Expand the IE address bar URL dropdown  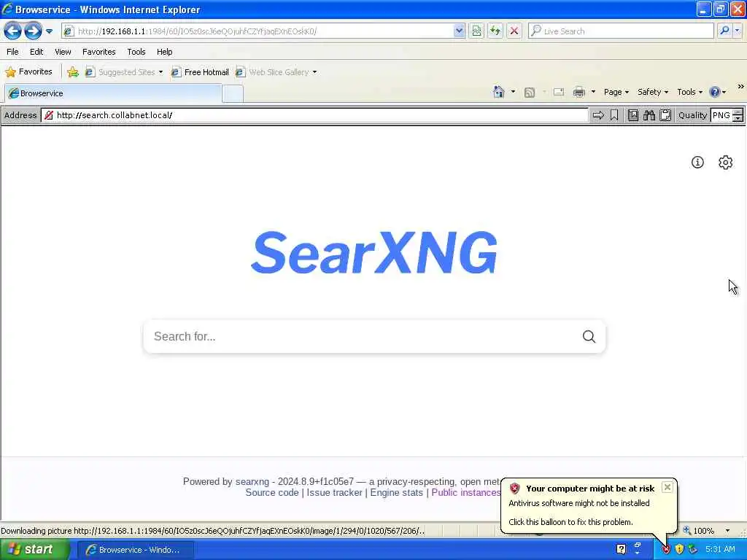[459, 31]
